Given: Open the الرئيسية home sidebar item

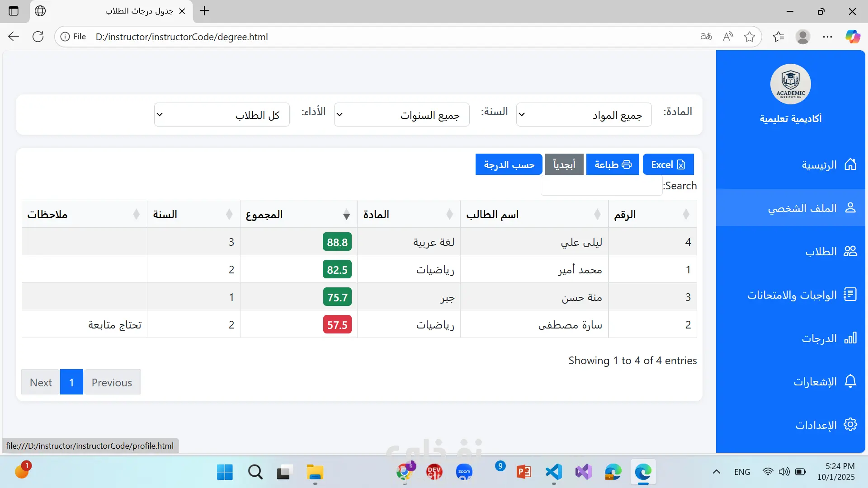Looking at the screenshot, I should (828, 164).
